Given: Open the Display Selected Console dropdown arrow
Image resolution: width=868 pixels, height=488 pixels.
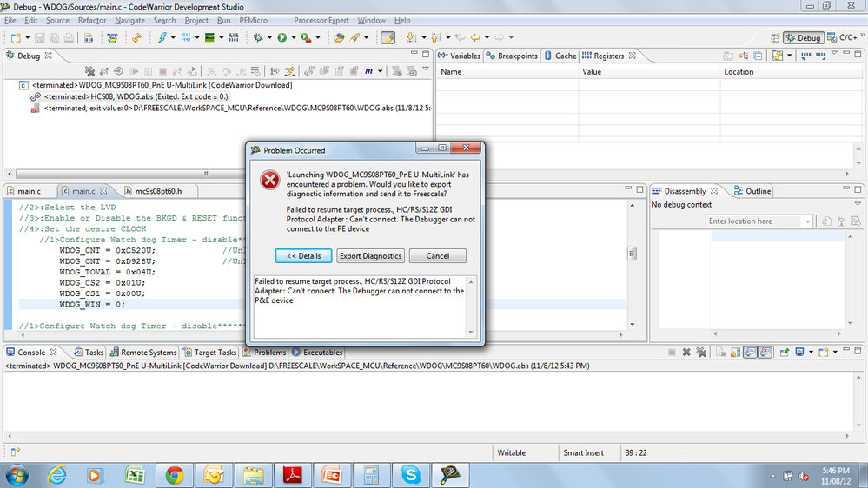Looking at the screenshot, I should tap(811, 352).
